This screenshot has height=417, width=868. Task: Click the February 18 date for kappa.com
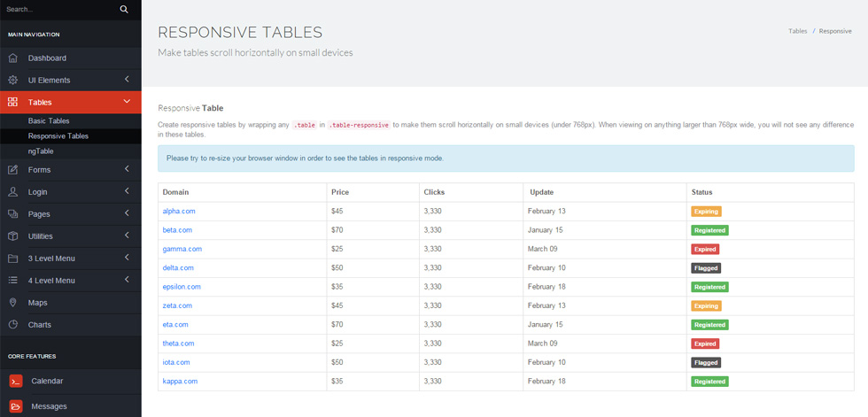pos(546,381)
